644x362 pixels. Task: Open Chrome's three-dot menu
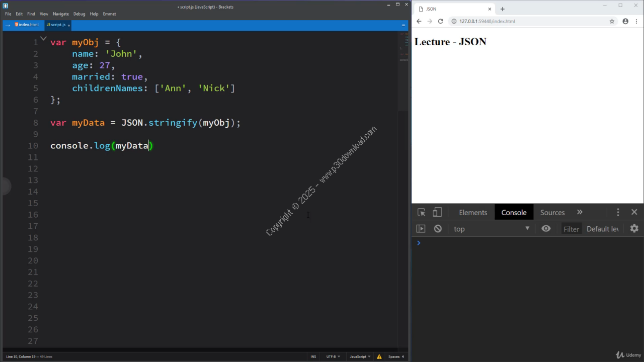(636, 21)
